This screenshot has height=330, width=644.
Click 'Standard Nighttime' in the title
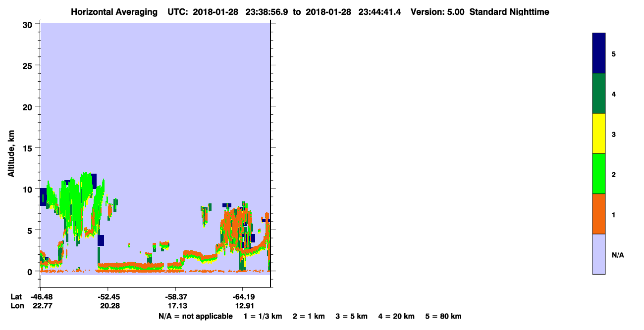click(x=509, y=12)
